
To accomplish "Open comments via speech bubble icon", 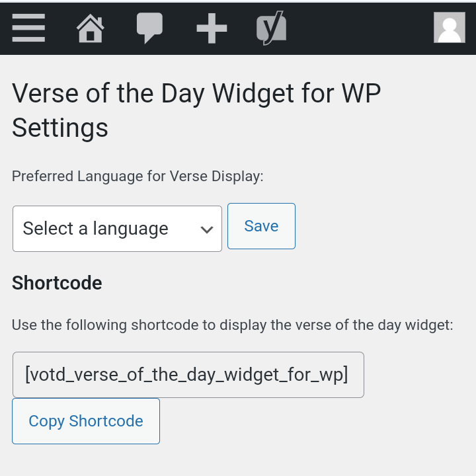I will (149, 28).
